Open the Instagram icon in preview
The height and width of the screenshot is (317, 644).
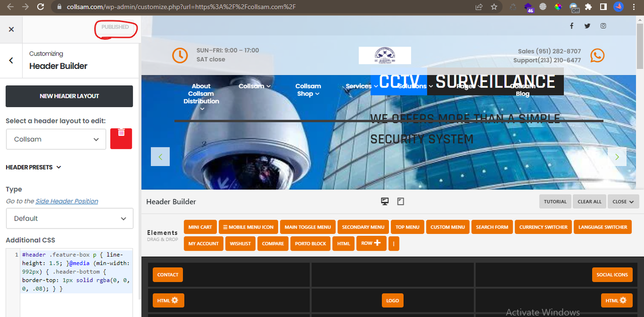[x=603, y=26]
